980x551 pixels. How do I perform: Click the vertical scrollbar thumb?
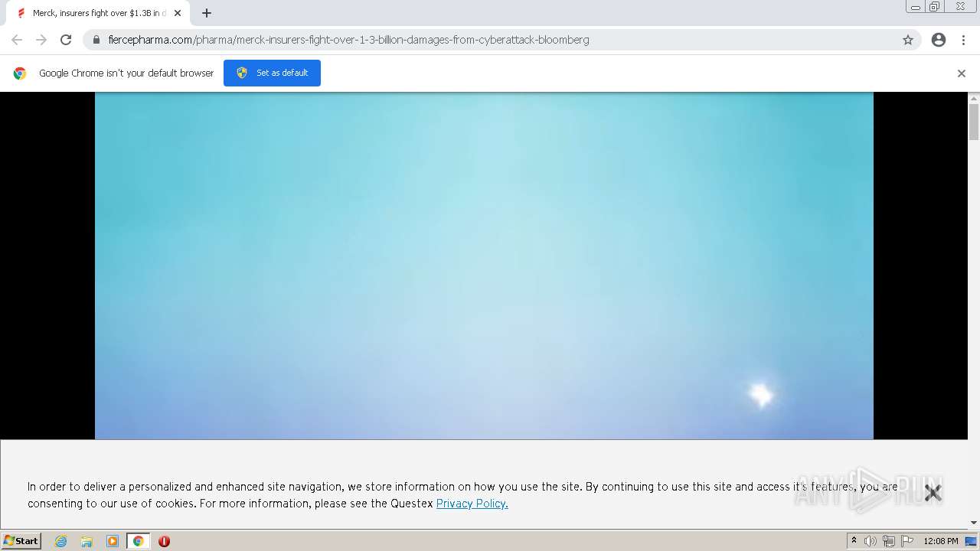point(974,122)
